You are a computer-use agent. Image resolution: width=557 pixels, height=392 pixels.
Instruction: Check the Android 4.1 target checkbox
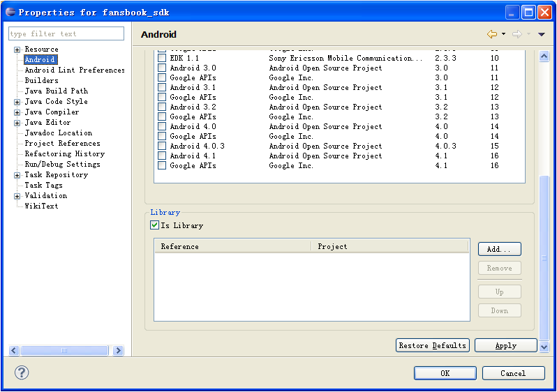[x=162, y=156]
